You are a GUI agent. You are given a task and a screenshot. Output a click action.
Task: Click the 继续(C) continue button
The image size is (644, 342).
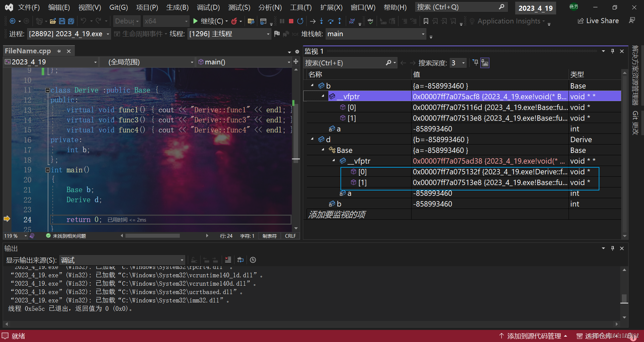[x=208, y=21]
